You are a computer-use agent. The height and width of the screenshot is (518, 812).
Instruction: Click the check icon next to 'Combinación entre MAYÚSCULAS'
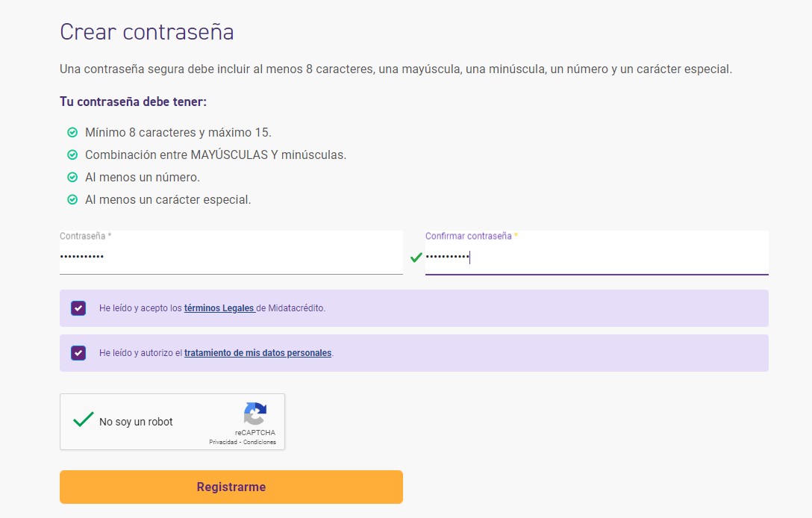(x=72, y=155)
